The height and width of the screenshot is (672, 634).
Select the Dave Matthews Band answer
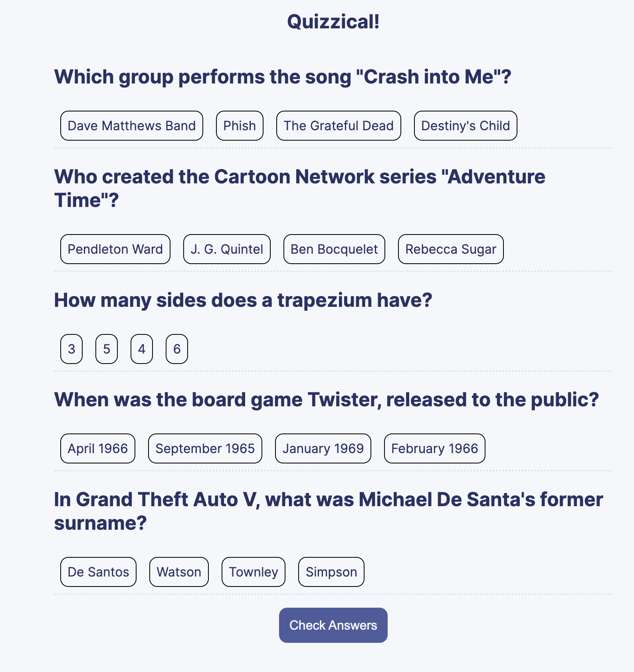132,126
